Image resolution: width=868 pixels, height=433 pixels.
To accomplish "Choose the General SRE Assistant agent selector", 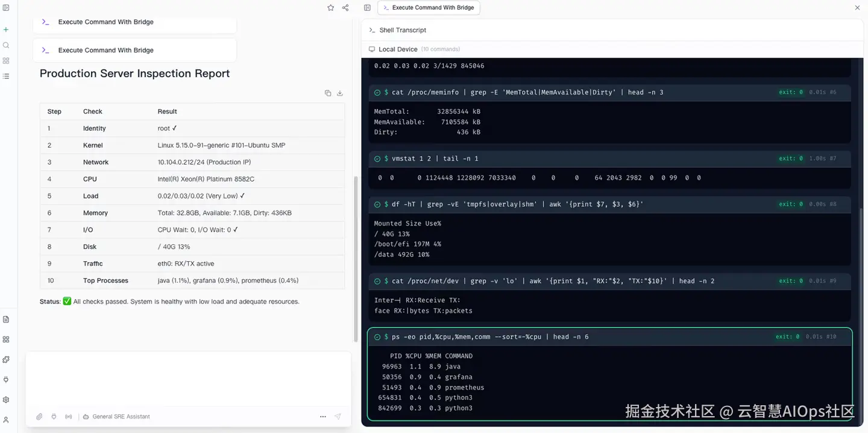I will [x=116, y=417].
